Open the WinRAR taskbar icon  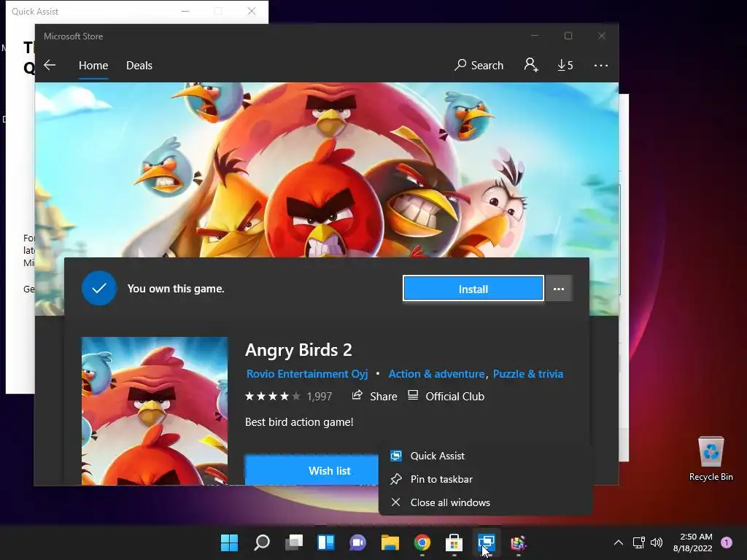tap(519, 542)
